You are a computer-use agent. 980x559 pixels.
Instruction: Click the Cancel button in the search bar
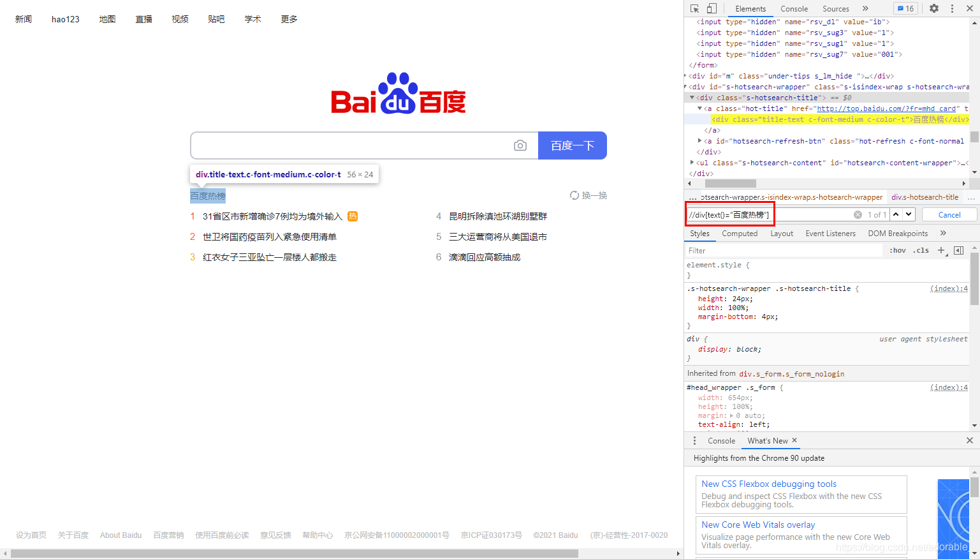(949, 214)
